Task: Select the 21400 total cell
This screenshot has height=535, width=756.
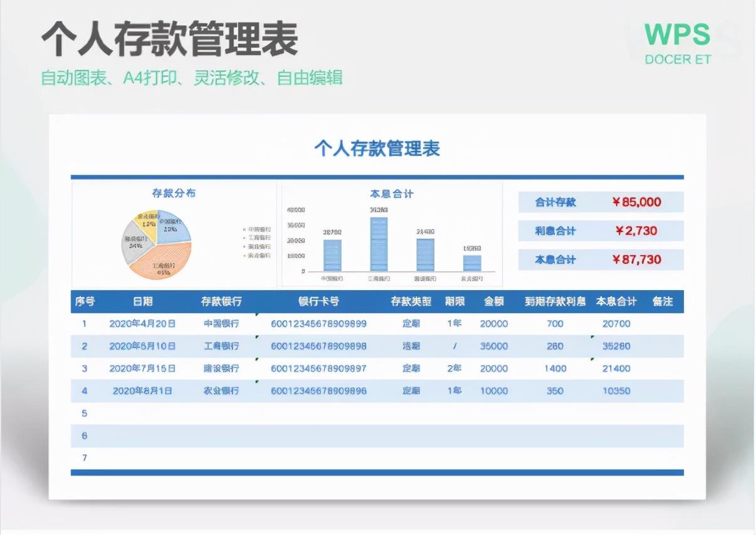Action: click(616, 368)
